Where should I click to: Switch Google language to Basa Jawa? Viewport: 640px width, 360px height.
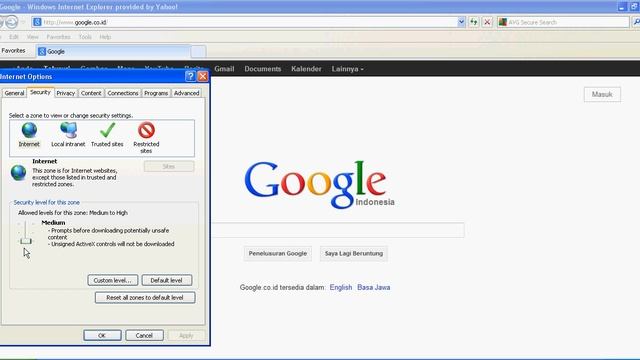(x=373, y=287)
